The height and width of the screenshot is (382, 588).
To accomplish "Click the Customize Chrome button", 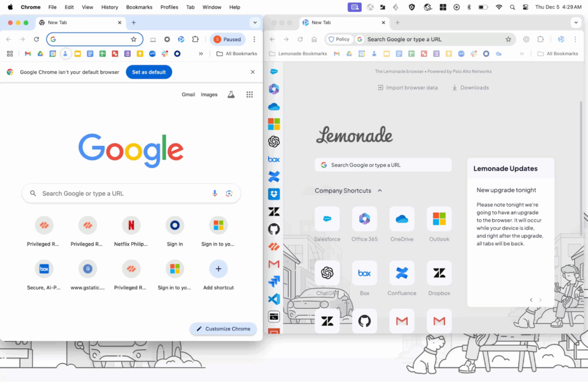I will (x=223, y=329).
